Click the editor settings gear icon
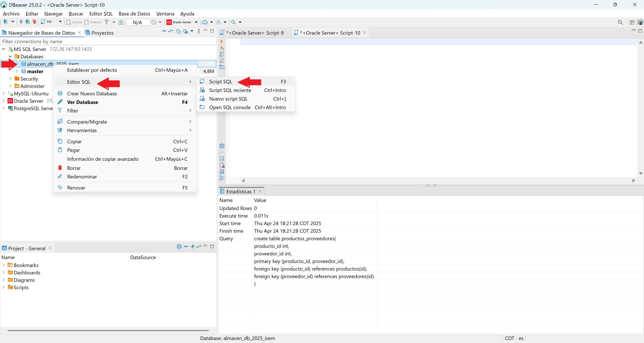The image size is (644, 343). click(222, 146)
